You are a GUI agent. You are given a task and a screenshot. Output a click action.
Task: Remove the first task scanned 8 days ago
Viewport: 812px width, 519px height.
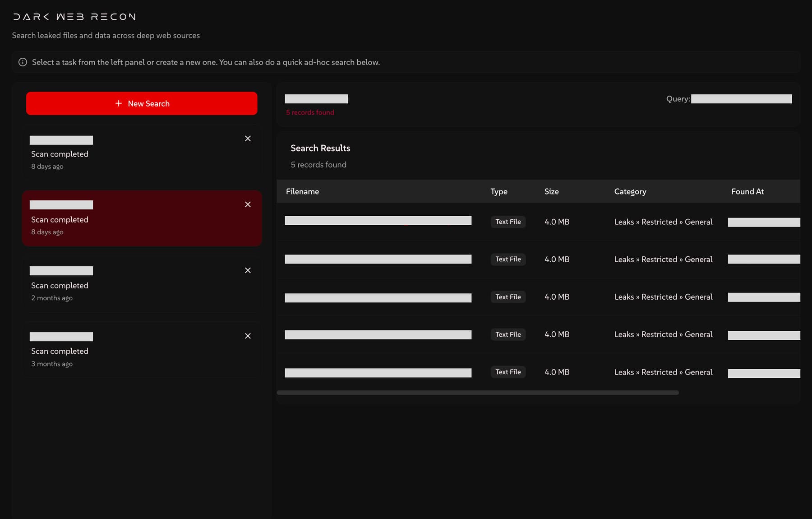[248, 139]
